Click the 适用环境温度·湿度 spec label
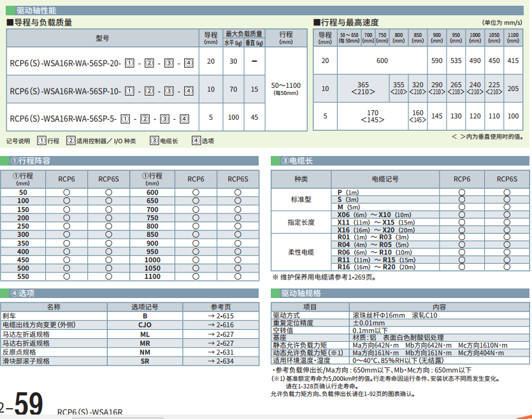The width and height of the screenshot is (532, 419). pos(301,360)
